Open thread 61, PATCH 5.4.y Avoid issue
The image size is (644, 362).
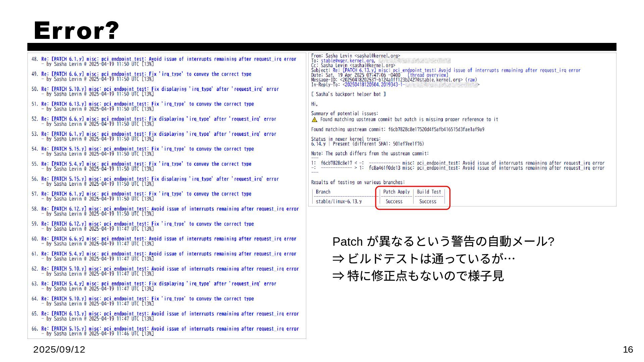click(x=169, y=254)
